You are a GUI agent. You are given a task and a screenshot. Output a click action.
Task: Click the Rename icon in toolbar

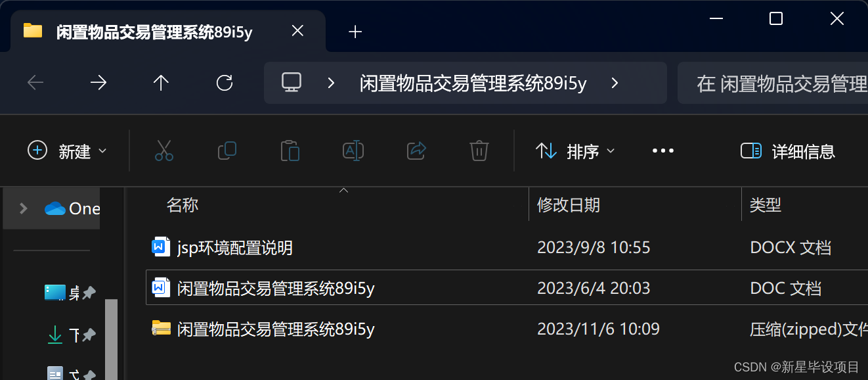click(353, 151)
